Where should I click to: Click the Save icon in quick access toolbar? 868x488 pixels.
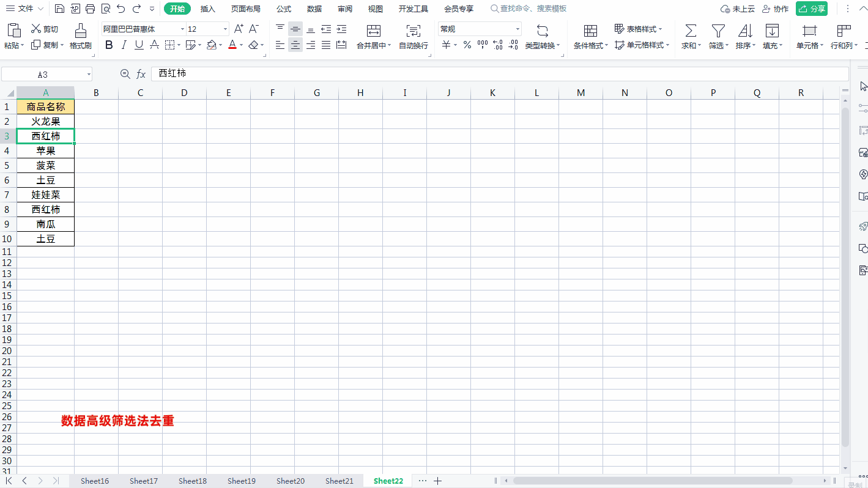coord(59,9)
